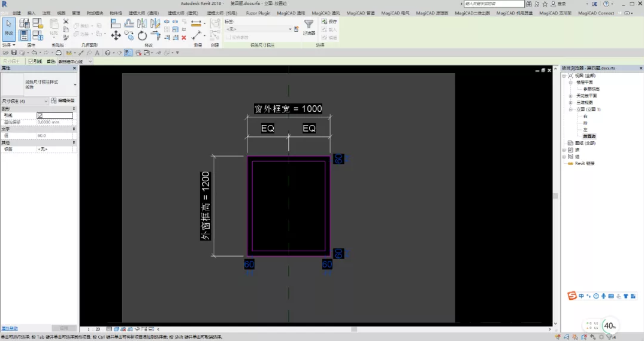
Task: Select the Aligned Dimension measure tool
Action: click(196, 23)
